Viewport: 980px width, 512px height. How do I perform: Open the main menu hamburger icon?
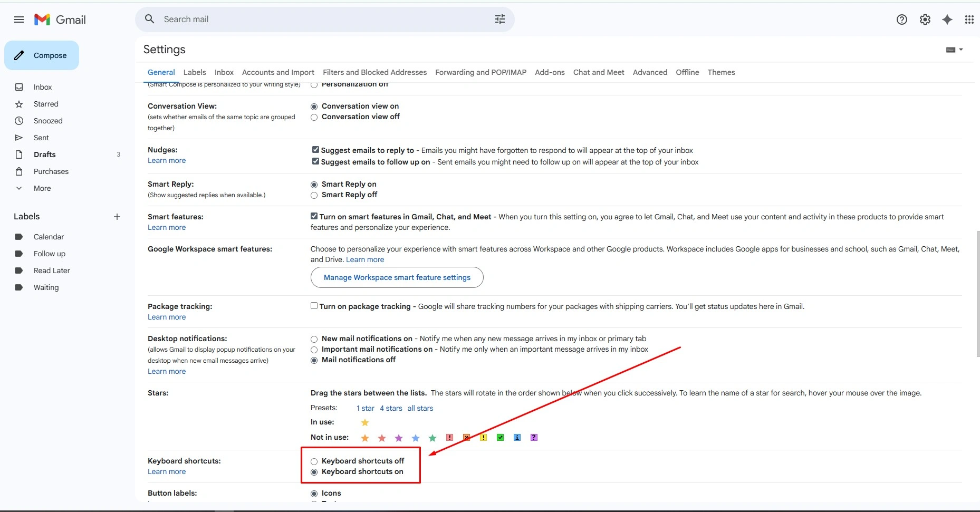pos(19,20)
